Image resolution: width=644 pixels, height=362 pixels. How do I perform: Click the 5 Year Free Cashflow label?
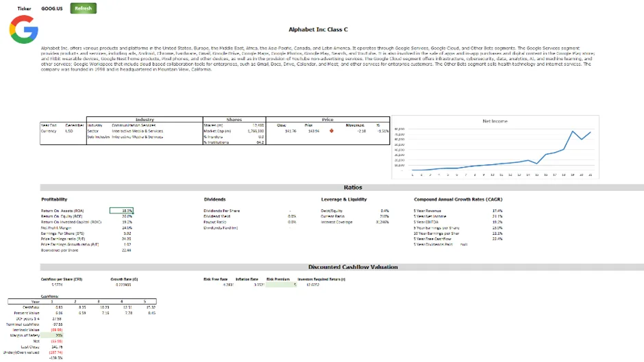pos(432,239)
